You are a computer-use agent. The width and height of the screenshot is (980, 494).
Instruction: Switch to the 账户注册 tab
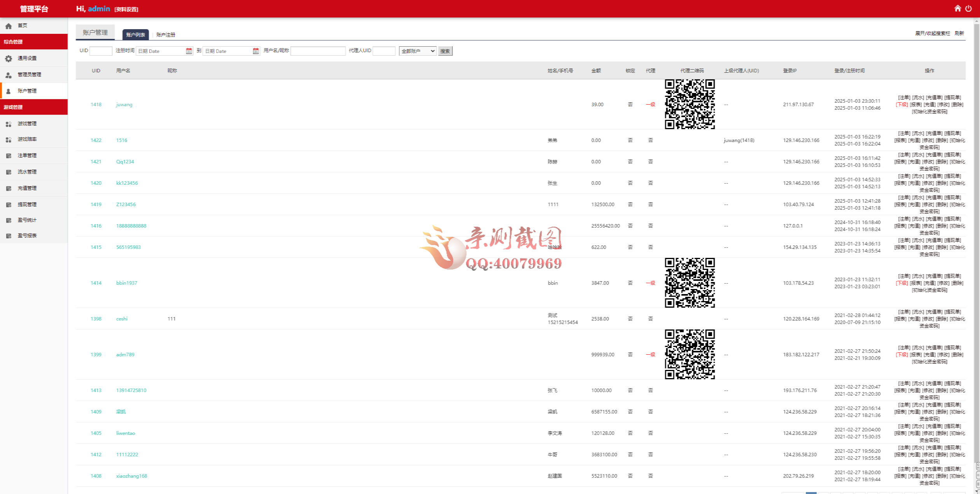[x=165, y=34]
